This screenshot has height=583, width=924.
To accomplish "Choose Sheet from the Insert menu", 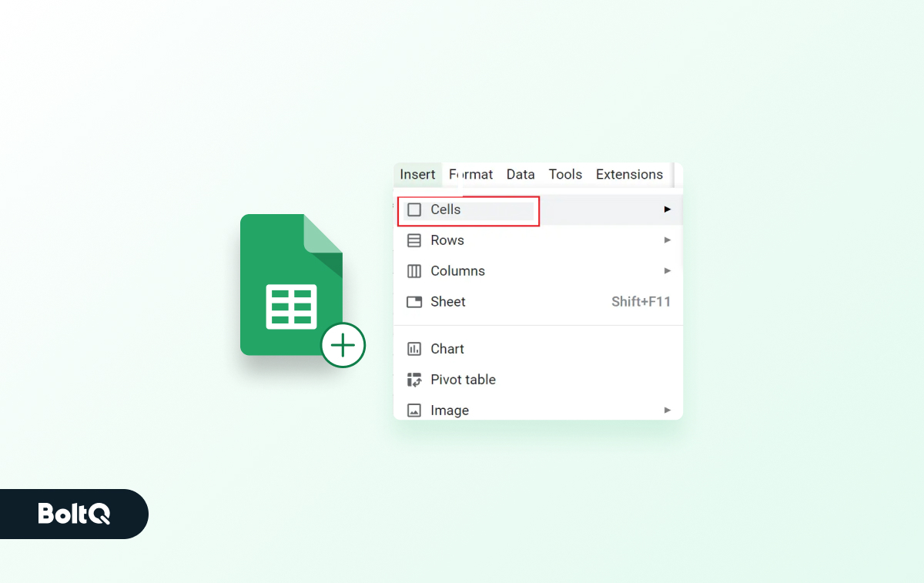I will point(538,302).
